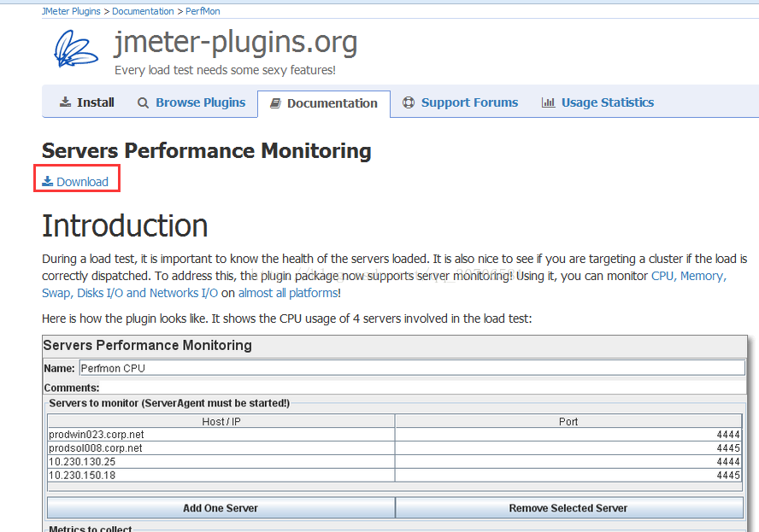Select the 10.230.150.18 host cell
Viewport: 759px width, 532px height.
[x=221, y=475]
